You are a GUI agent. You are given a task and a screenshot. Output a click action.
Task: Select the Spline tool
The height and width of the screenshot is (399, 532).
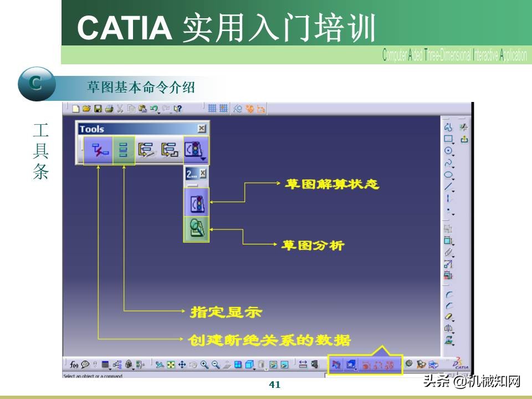[448, 163]
